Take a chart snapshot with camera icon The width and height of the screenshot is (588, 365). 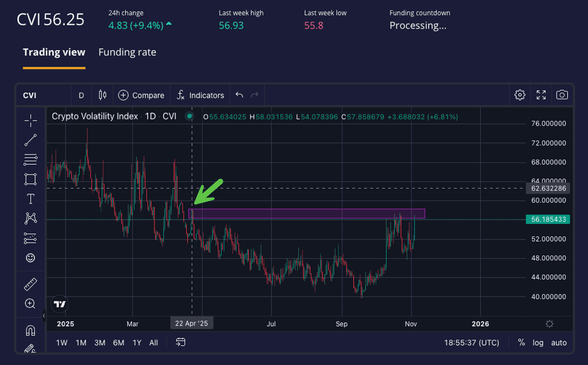562,95
